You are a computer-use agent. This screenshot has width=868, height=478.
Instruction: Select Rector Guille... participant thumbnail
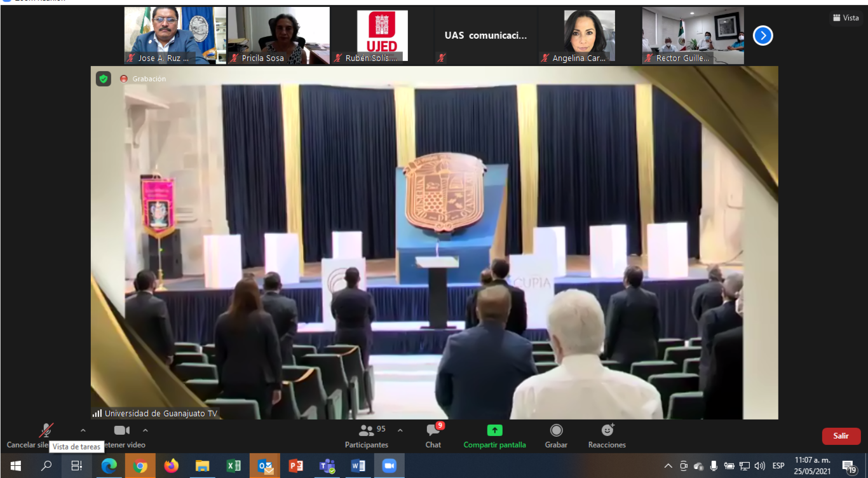pyautogui.click(x=693, y=36)
